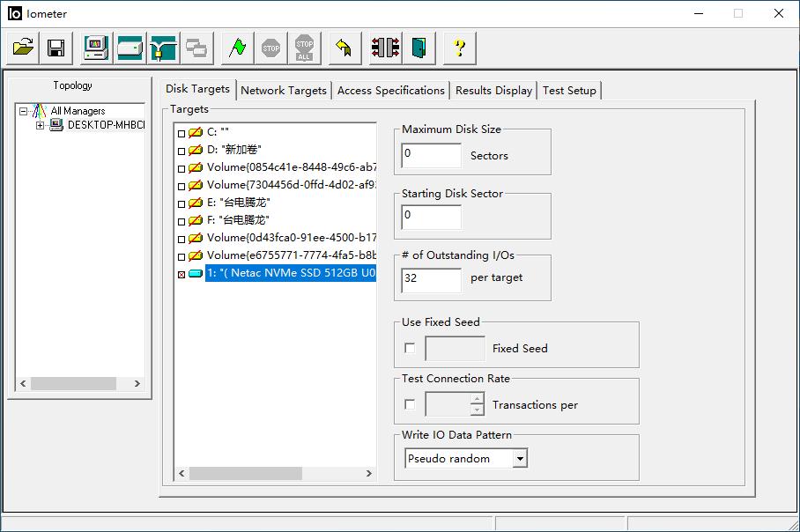The height and width of the screenshot is (532, 800).
Task: Click the Topology scroll right arrow
Action: point(137,383)
